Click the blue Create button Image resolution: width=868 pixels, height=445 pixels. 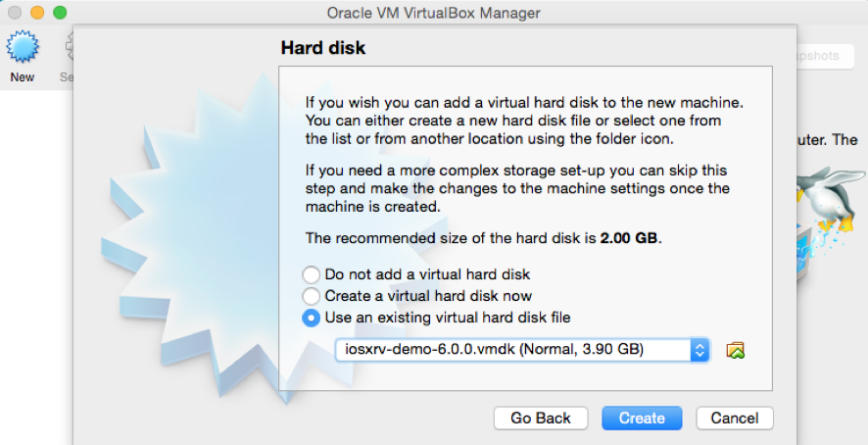[642, 418]
